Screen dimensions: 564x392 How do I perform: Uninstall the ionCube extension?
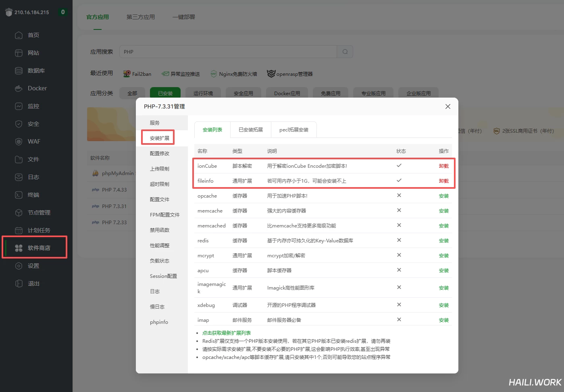point(443,166)
